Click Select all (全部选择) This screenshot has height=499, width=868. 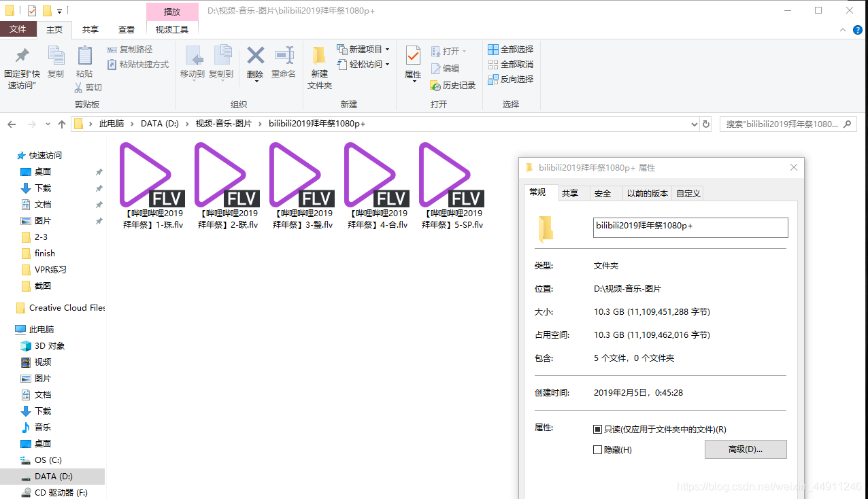[510, 50]
